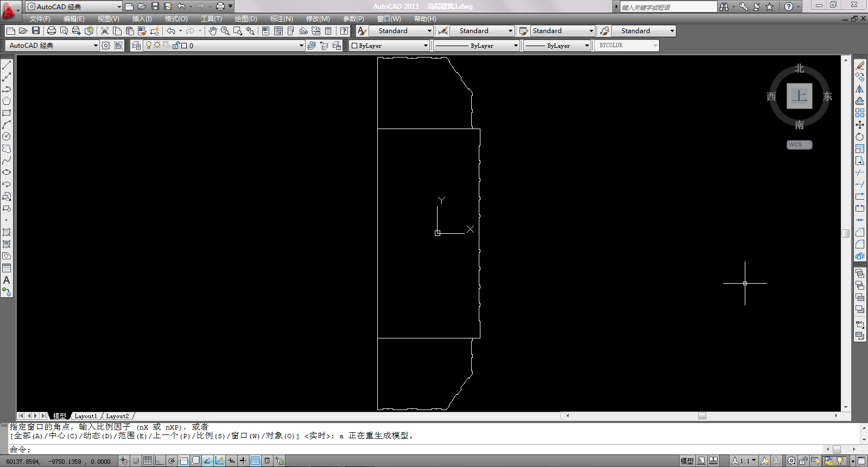868x467 pixels.
Task: Open the layer 0 dropdown list
Action: [x=224, y=46]
